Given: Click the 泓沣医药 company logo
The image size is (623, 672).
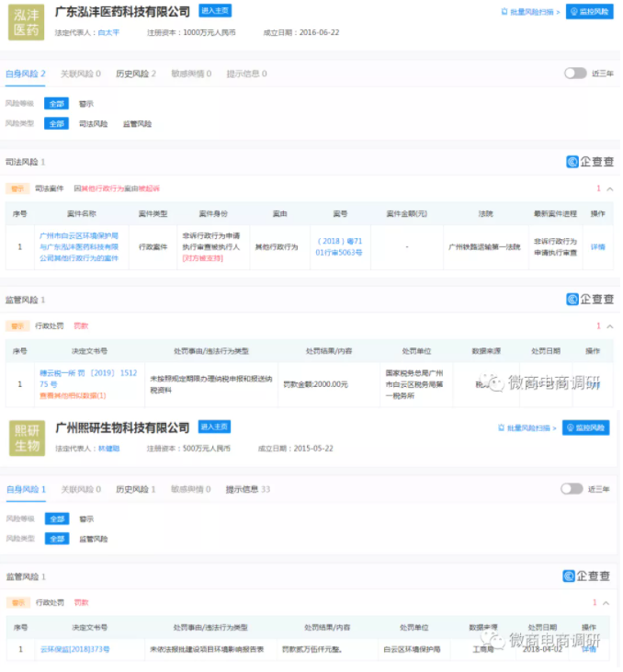Looking at the screenshot, I should [x=26, y=22].
